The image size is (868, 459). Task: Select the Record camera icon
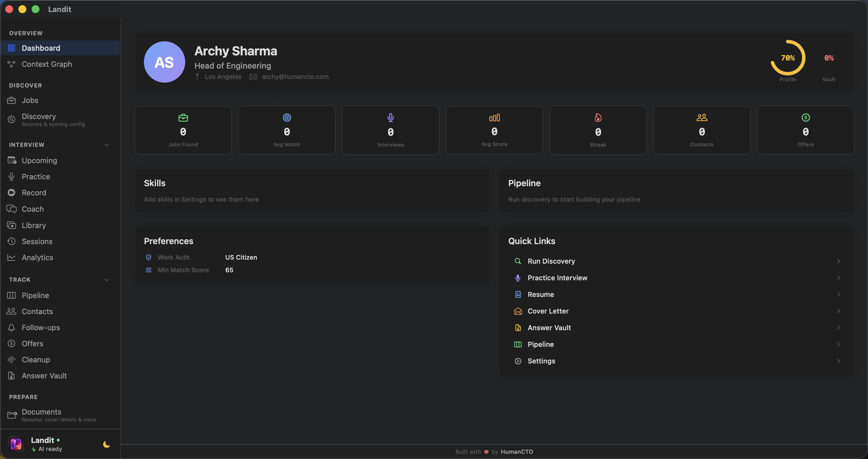coord(11,192)
